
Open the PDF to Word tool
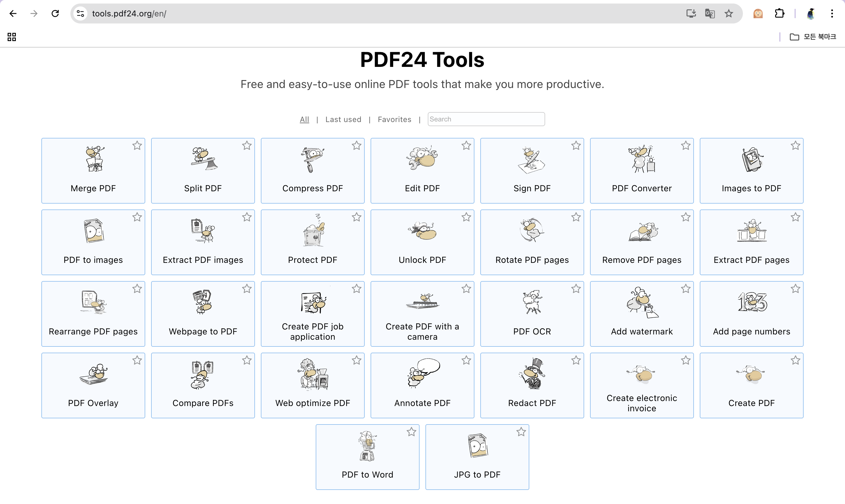367,456
